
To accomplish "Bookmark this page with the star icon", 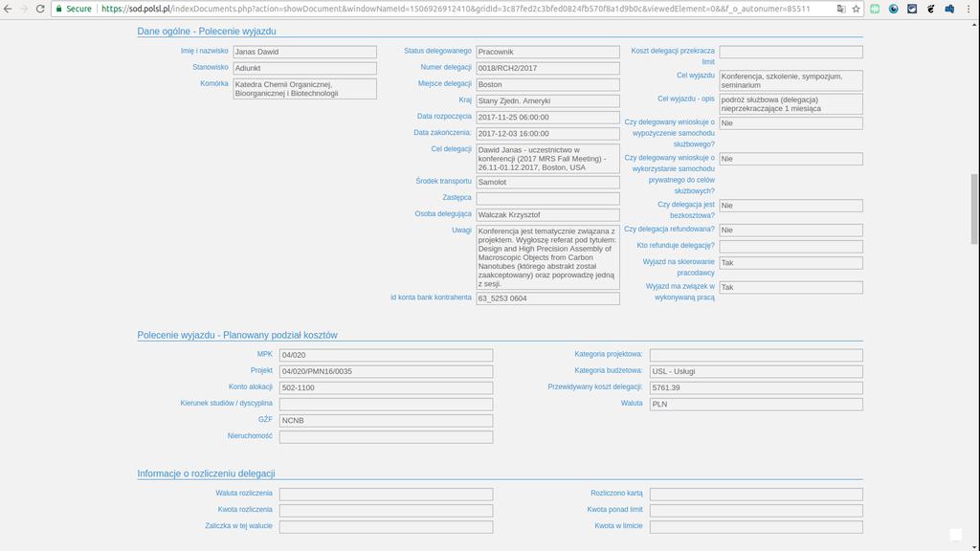I will click(857, 9).
